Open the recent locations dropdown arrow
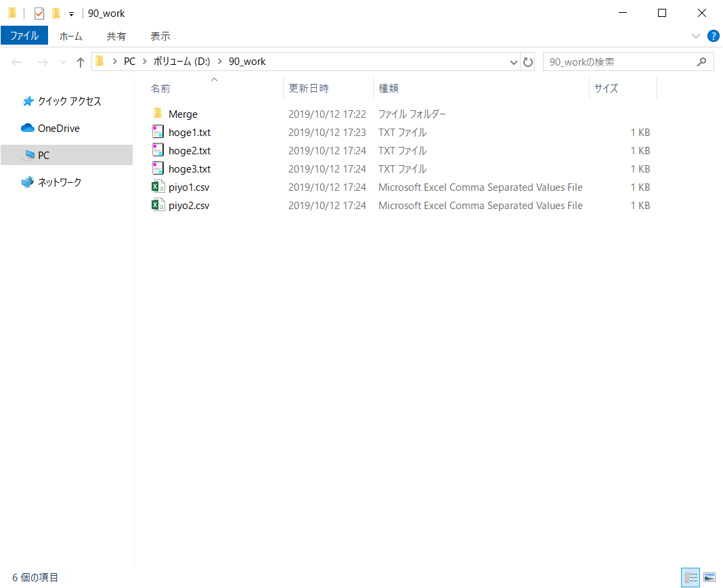Viewport: 723px width, 588px height. 63,62
